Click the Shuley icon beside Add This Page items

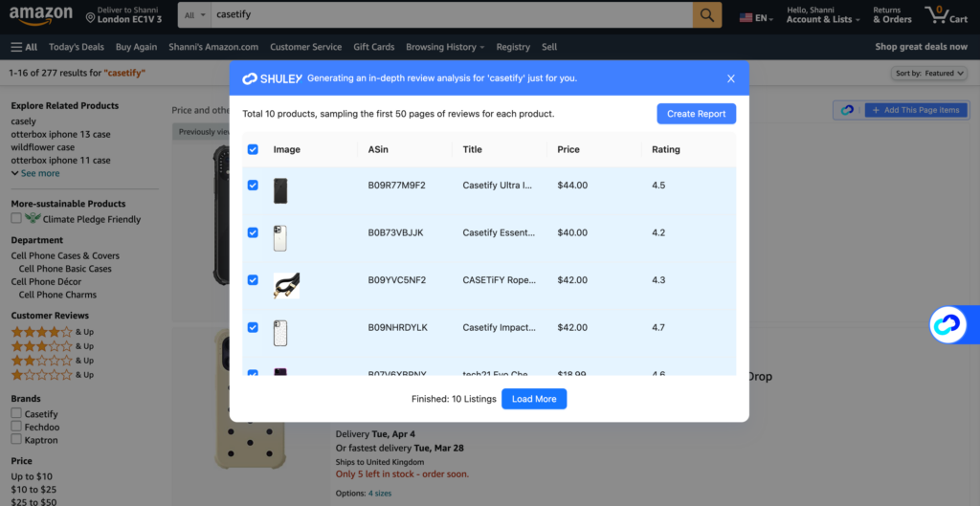point(847,110)
